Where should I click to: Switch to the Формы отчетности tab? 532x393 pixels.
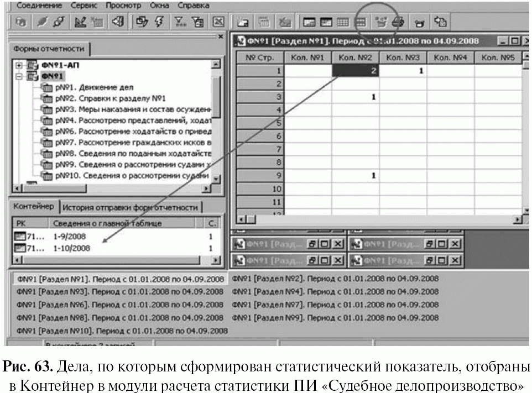[49, 49]
